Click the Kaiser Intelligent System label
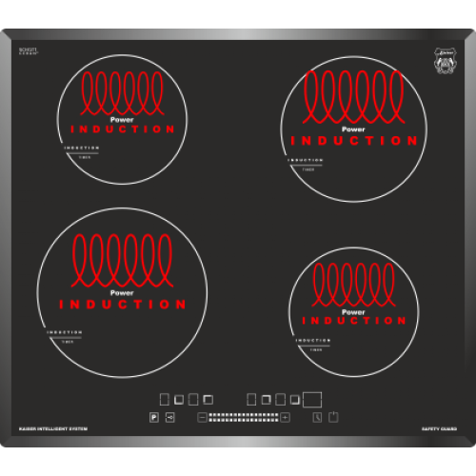The height and width of the screenshot is (476, 476). (x=53, y=429)
